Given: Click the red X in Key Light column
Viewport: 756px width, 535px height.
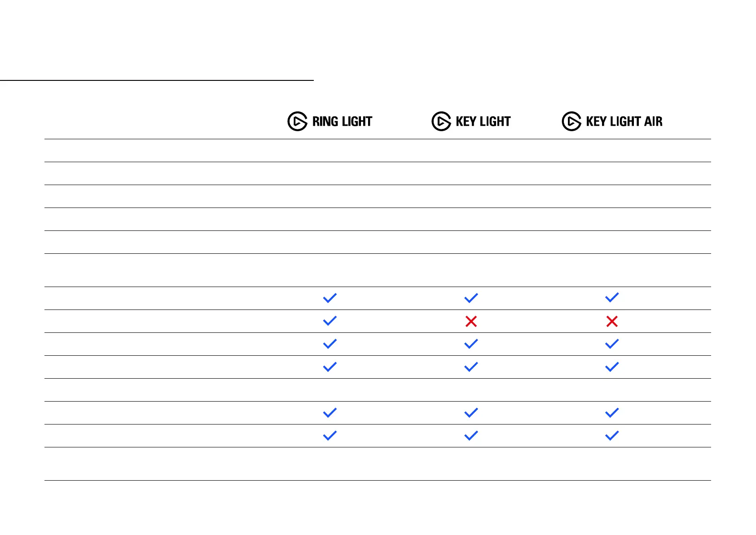Looking at the screenshot, I should (x=471, y=321).
